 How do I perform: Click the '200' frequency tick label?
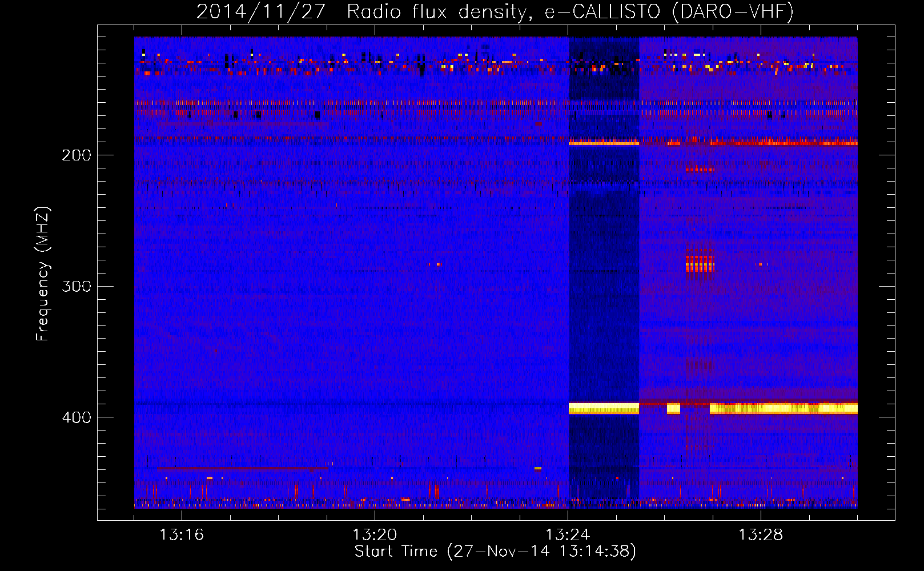pyautogui.click(x=77, y=155)
